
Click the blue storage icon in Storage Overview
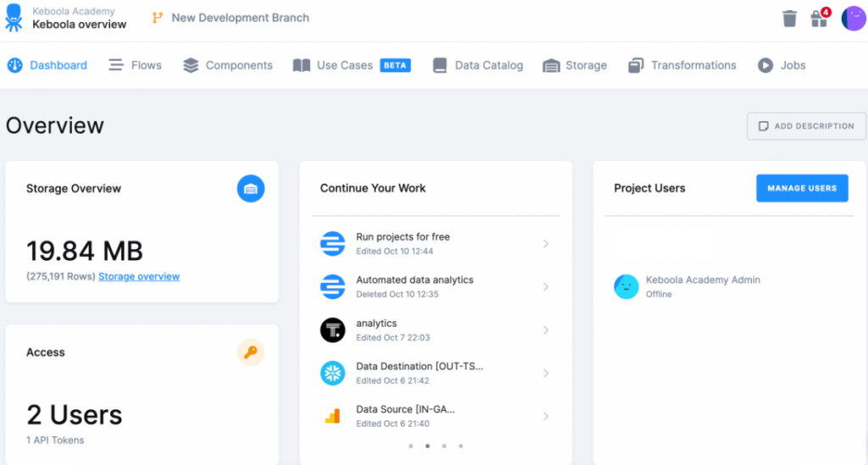tap(251, 189)
